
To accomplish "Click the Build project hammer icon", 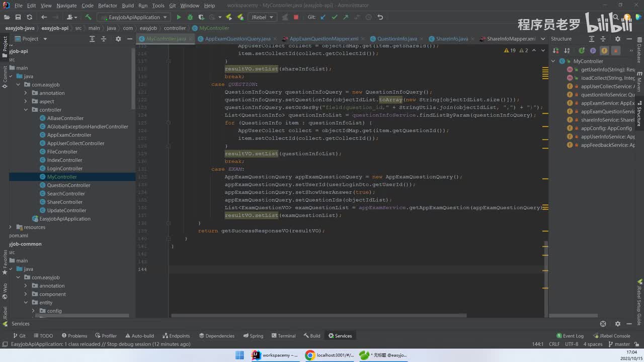I will pyautogui.click(x=88, y=17).
